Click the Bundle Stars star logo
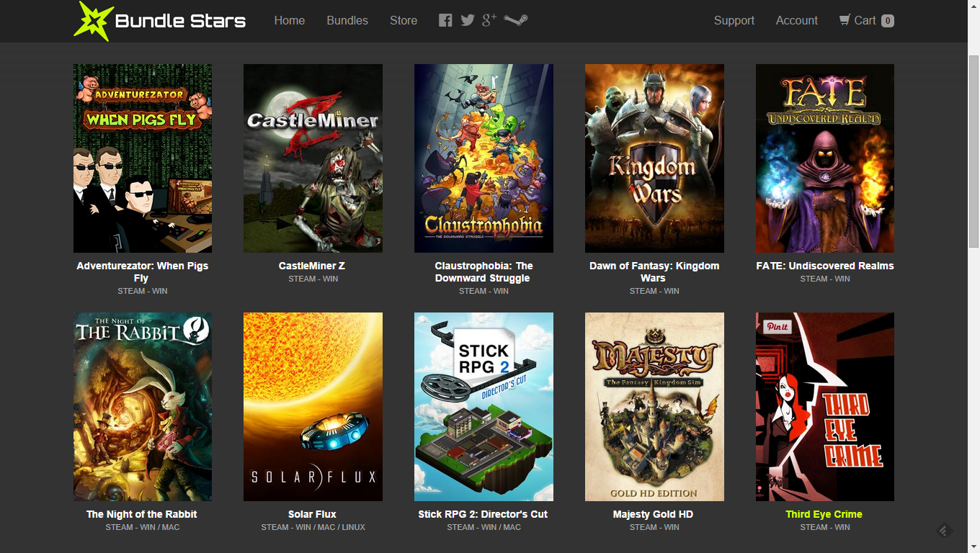This screenshot has width=980, height=553. pos(92,21)
